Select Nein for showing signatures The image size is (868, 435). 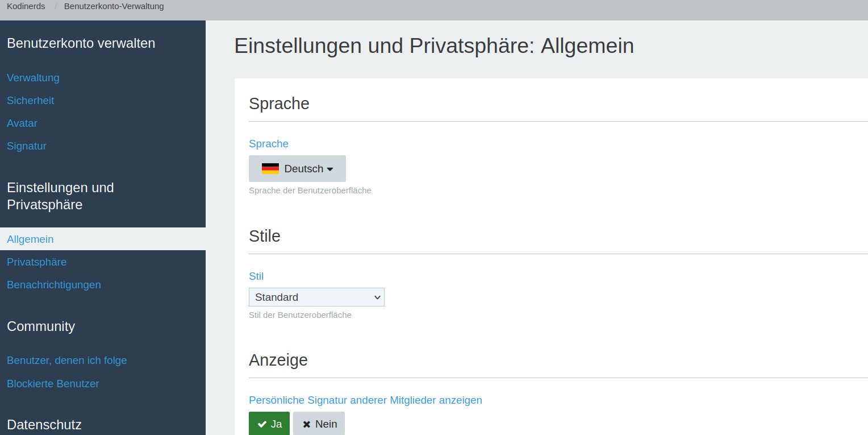(x=319, y=424)
